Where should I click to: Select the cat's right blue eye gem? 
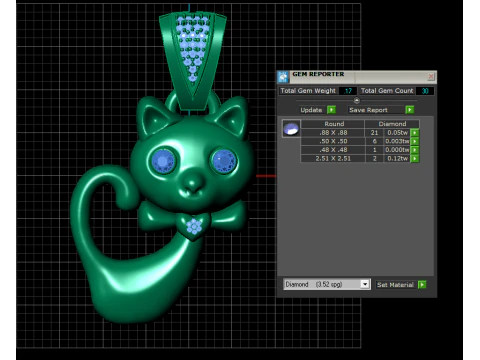pos(224,161)
